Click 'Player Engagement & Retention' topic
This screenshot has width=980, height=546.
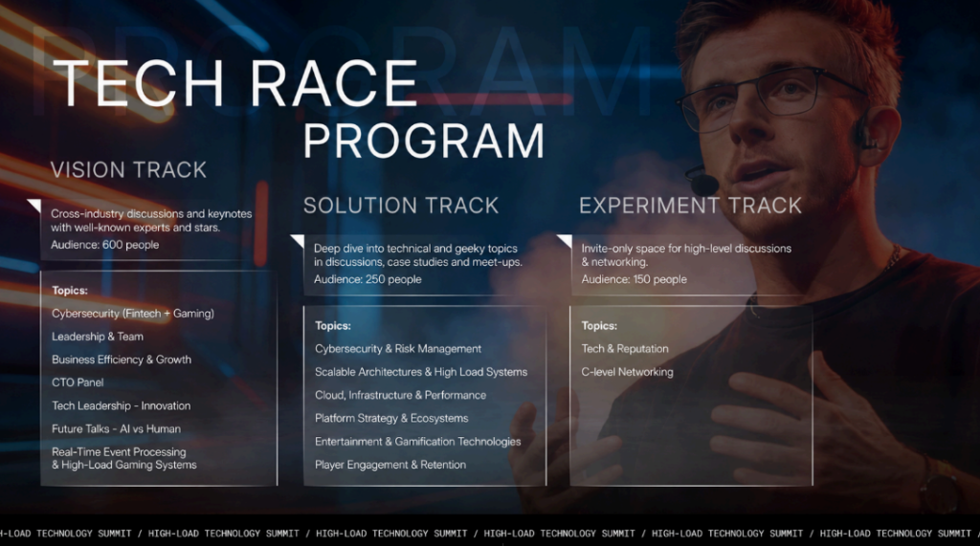click(x=390, y=465)
